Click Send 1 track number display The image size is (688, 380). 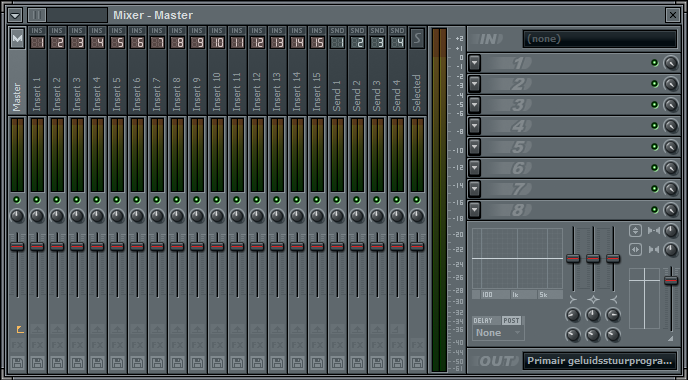pyautogui.click(x=337, y=43)
